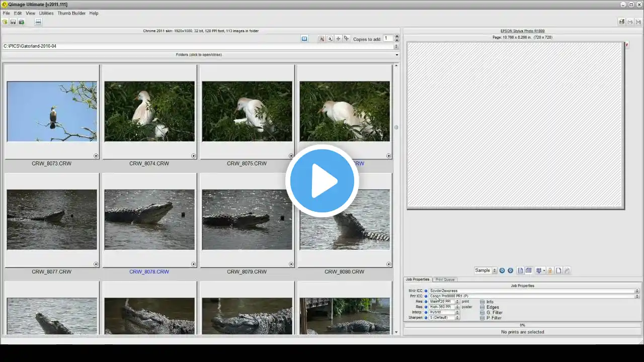Select the single page view icon
The height and width of the screenshot is (362, 644).
(x=521, y=270)
